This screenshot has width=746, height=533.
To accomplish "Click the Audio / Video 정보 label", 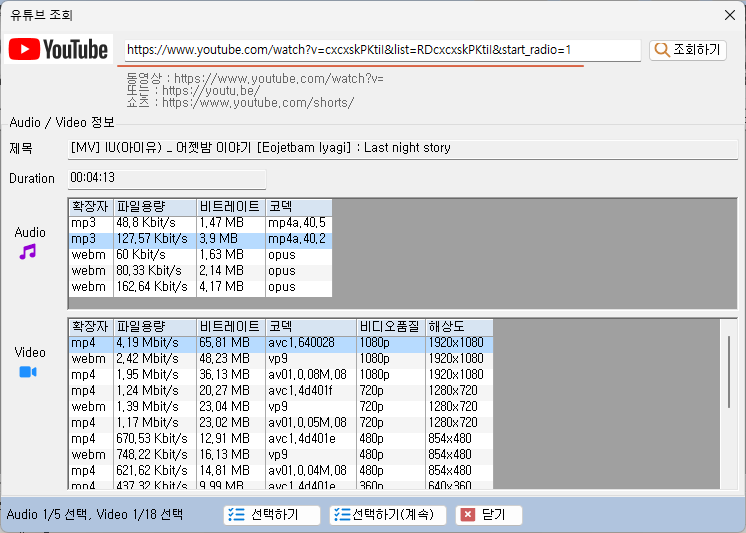I will pos(62,122).
